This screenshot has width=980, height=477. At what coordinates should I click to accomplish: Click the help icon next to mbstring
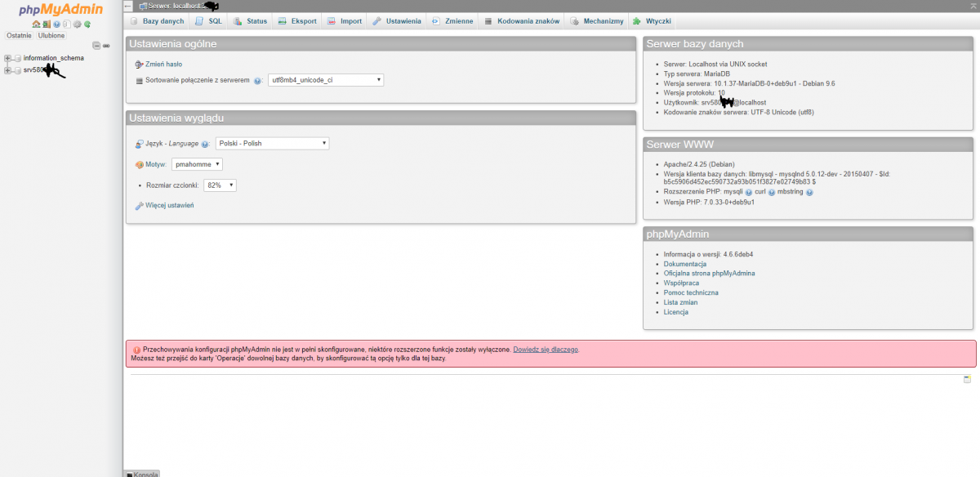[809, 192]
